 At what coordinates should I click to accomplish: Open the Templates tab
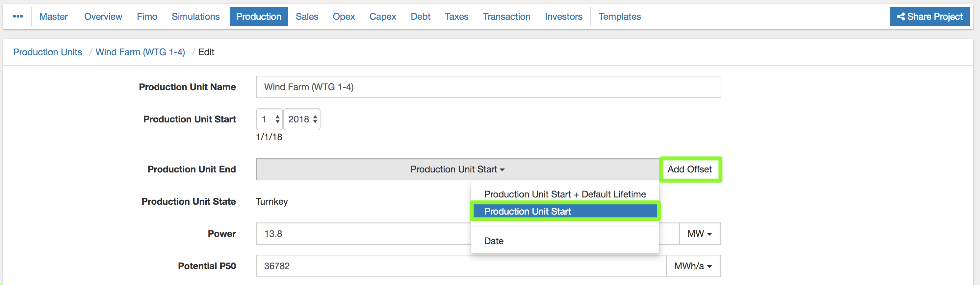(x=619, y=16)
